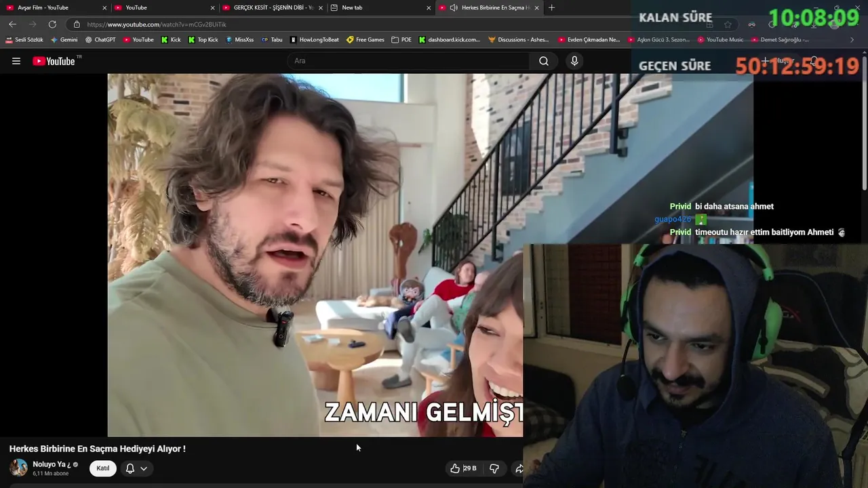The width and height of the screenshot is (868, 488).
Task: Toggle the notification bell for Noluyo Ya
Action: pos(130,468)
